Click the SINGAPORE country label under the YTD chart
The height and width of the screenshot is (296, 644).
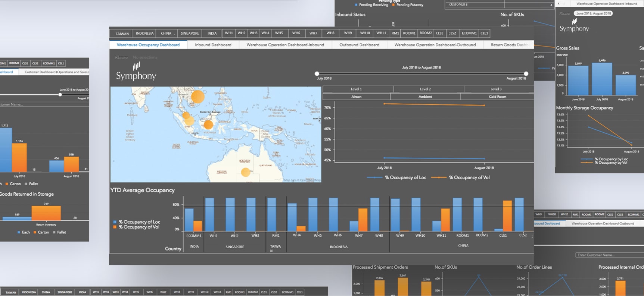235,247
